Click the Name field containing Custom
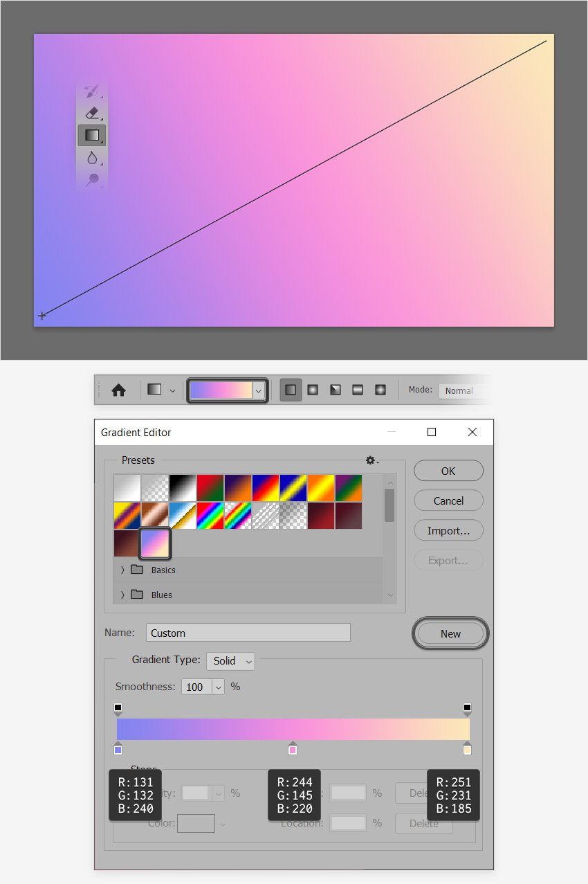 (248, 633)
